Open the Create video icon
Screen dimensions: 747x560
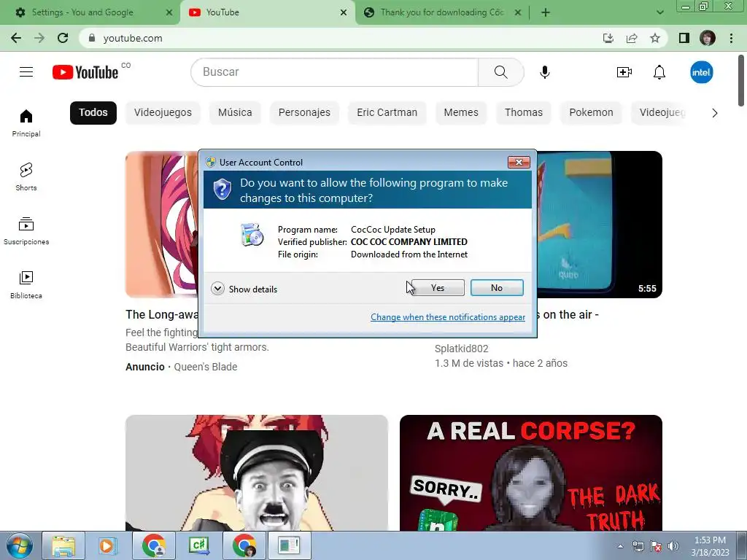pyautogui.click(x=624, y=72)
